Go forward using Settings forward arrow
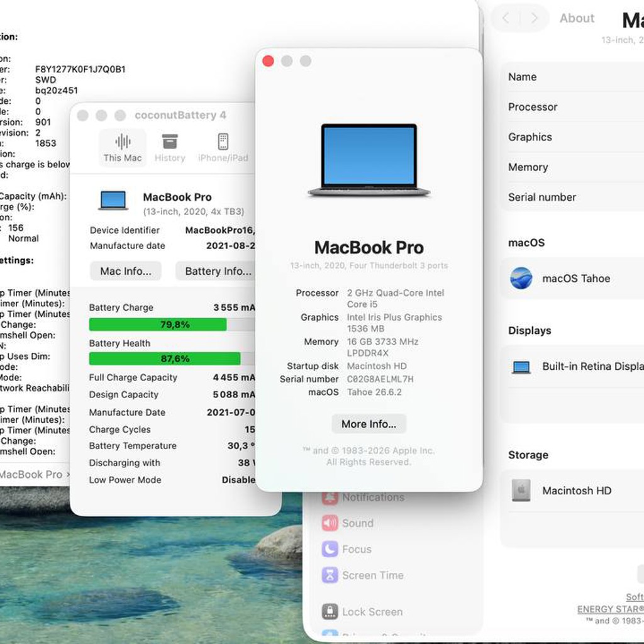 tap(535, 18)
